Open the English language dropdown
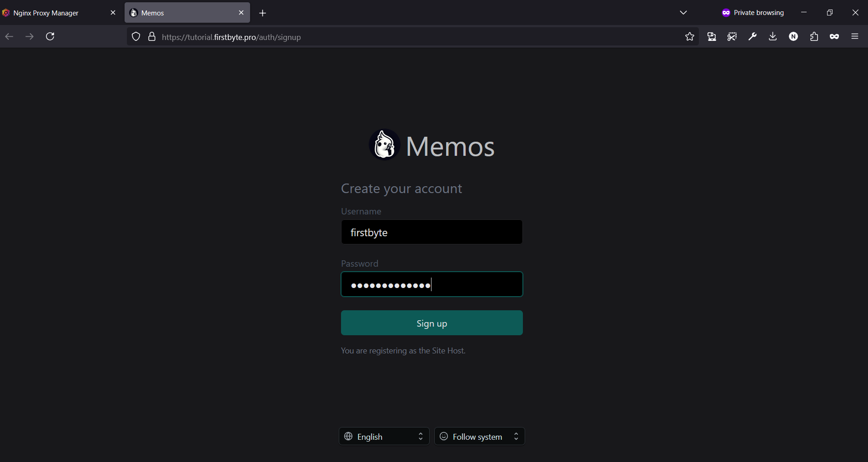868x462 pixels. point(384,437)
